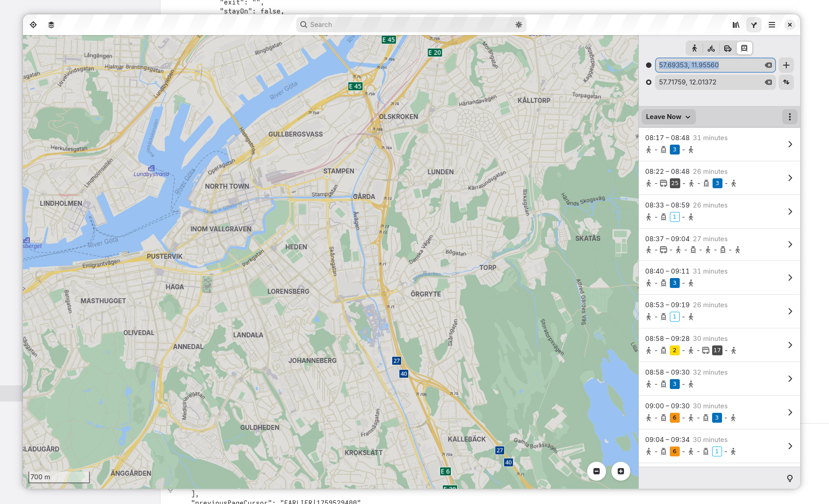Screen dimensions: 829x504
Task: Select public transit mode
Action: pyautogui.click(x=744, y=48)
